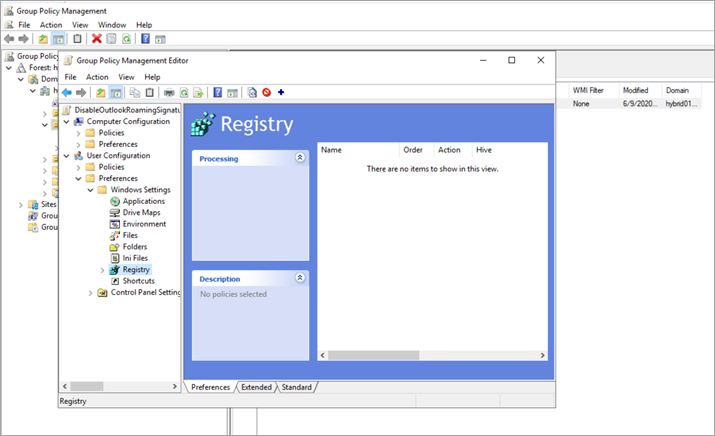
Task: Expand the Control Panel Settings node
Action: 90,293
